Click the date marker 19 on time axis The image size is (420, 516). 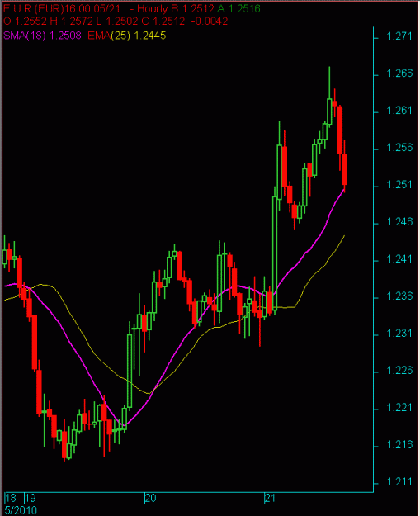31,498
